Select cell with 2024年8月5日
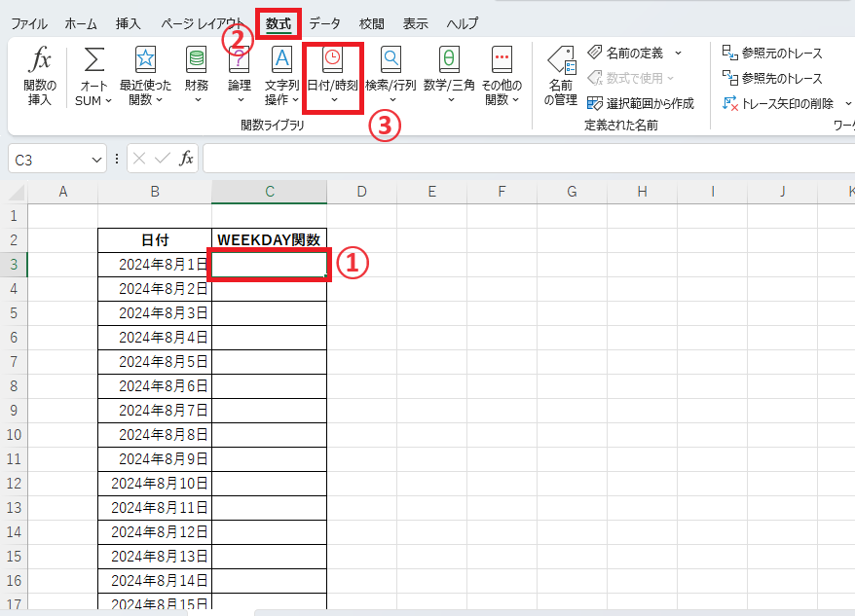 click(x=155, y=362)
